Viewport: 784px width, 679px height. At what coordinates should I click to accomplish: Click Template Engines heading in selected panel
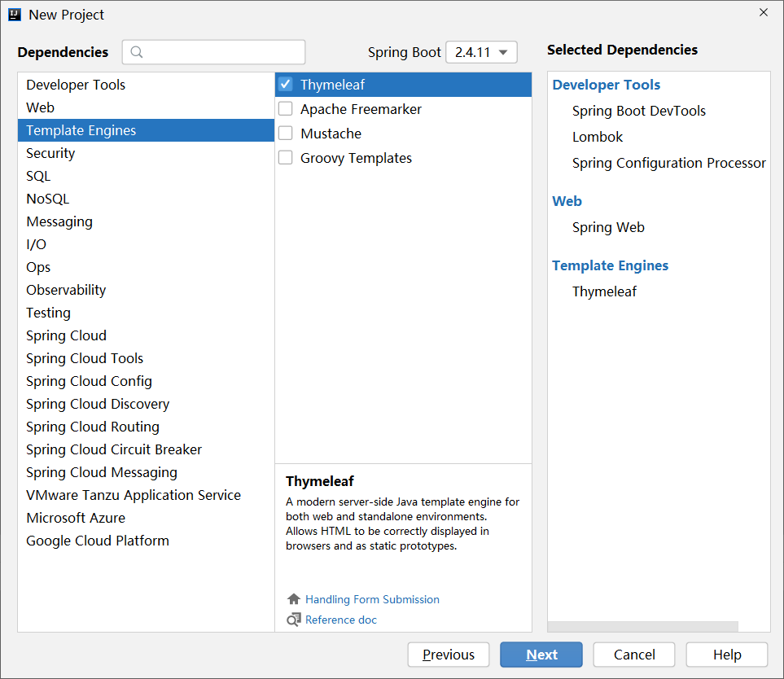[610, 265]
